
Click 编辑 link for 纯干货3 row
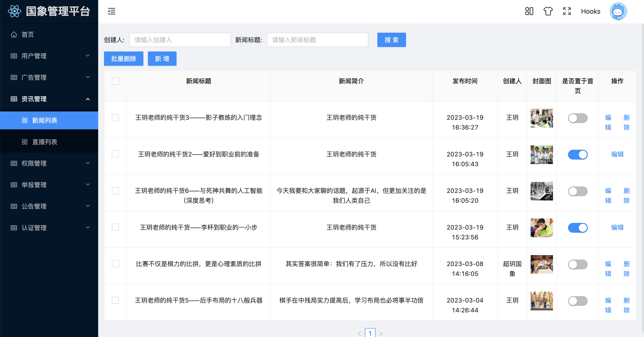[x=608, y=122]
